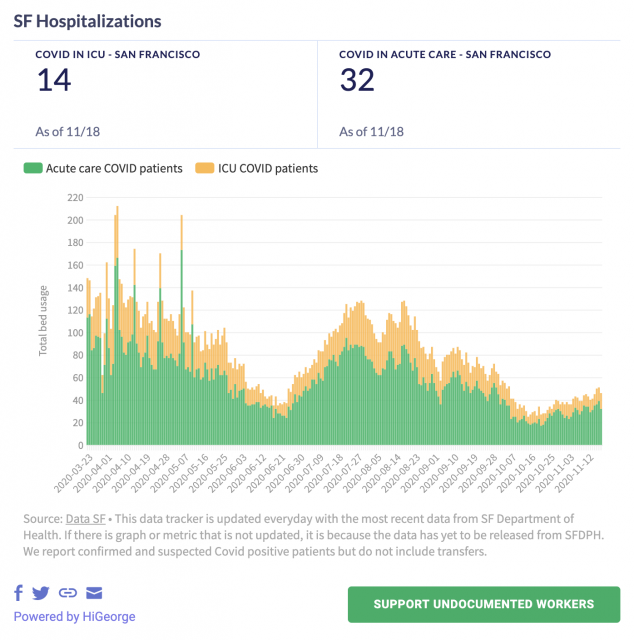Select the COVID in Acute Care heading
The image size is (634, 640).
pos(445,54)
